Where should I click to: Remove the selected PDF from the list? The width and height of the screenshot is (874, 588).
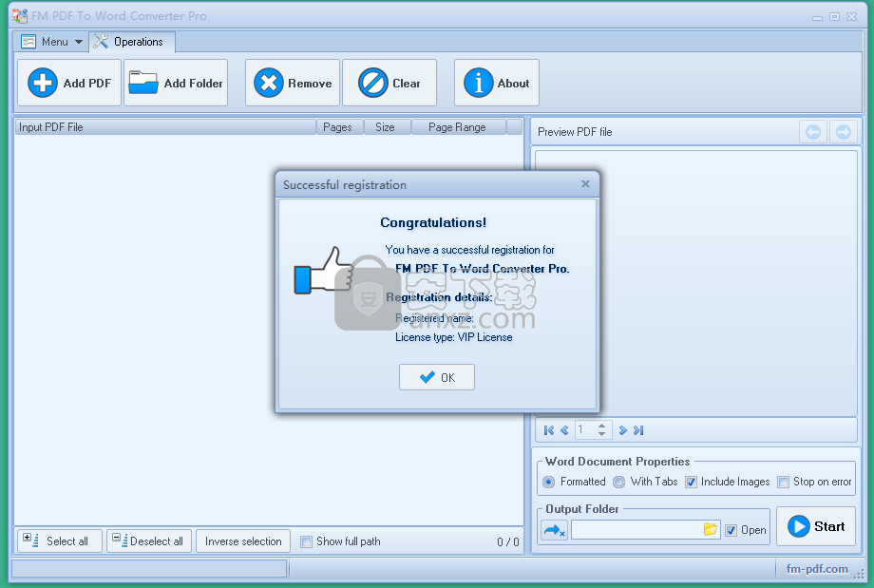293,83
